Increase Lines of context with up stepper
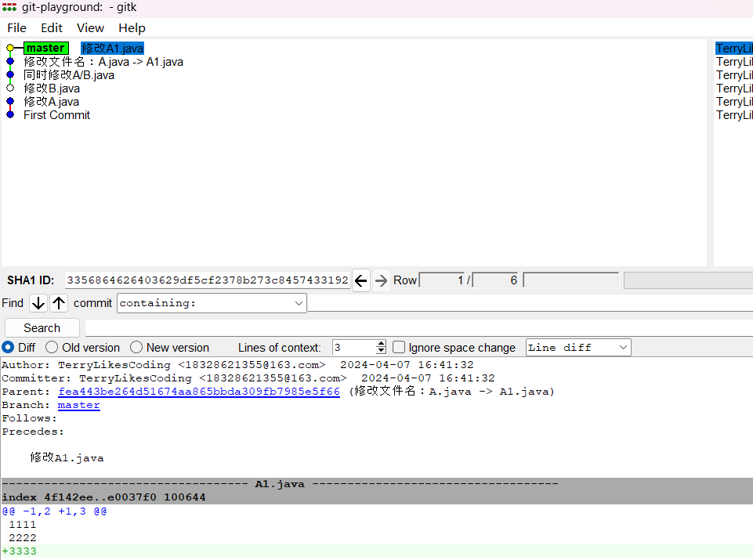Screen dimensions: 753x560 point(381,344)
